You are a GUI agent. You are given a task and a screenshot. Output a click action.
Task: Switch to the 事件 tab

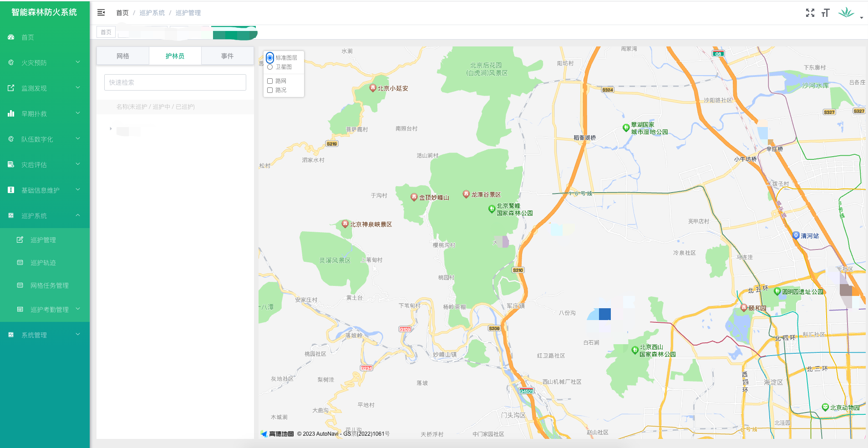coord(228,56)
